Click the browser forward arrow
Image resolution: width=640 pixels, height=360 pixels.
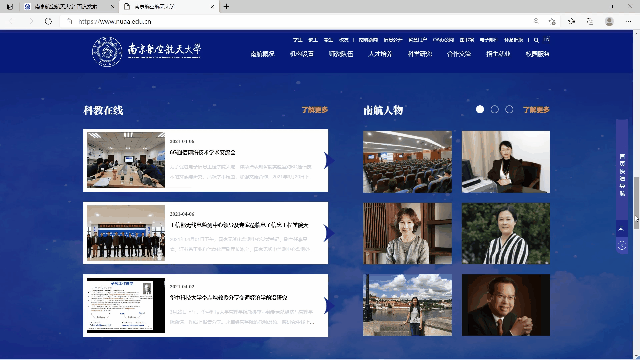(x=31, y=21)
